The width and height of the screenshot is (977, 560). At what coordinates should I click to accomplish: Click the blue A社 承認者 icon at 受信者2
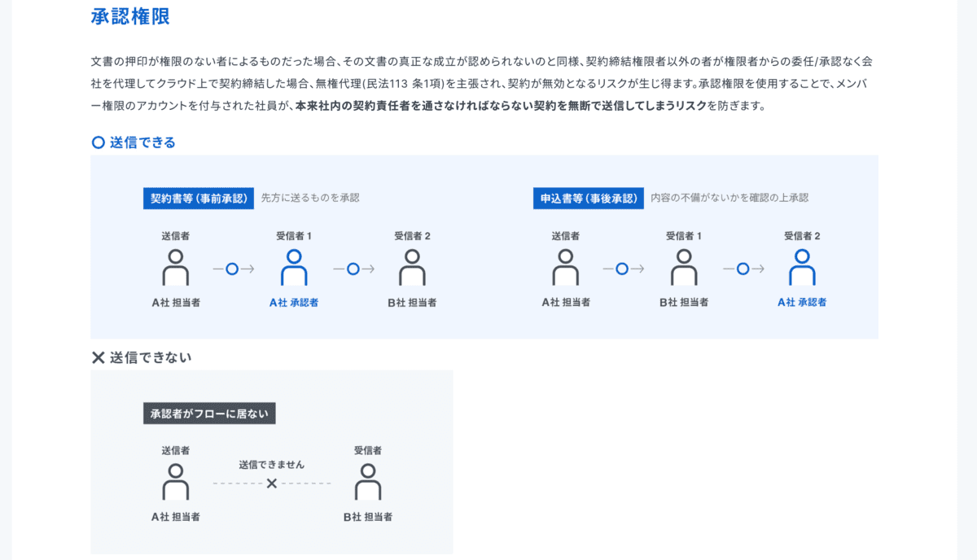point(803,269)
